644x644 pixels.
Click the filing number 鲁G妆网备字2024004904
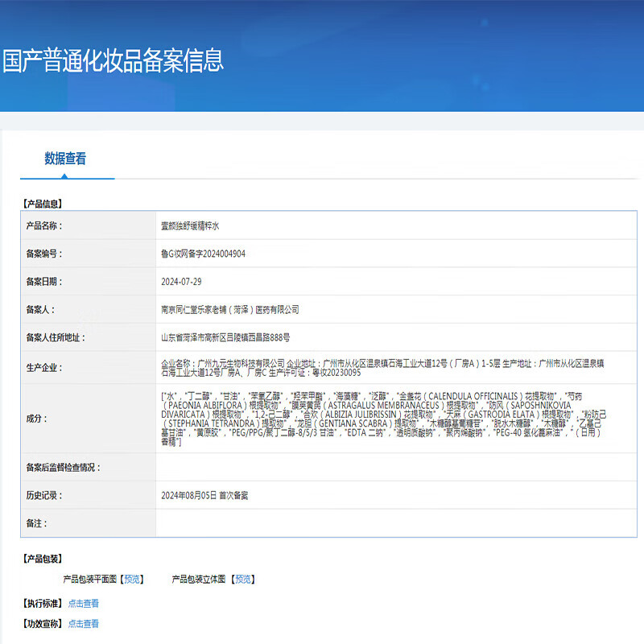pos(203,254)
